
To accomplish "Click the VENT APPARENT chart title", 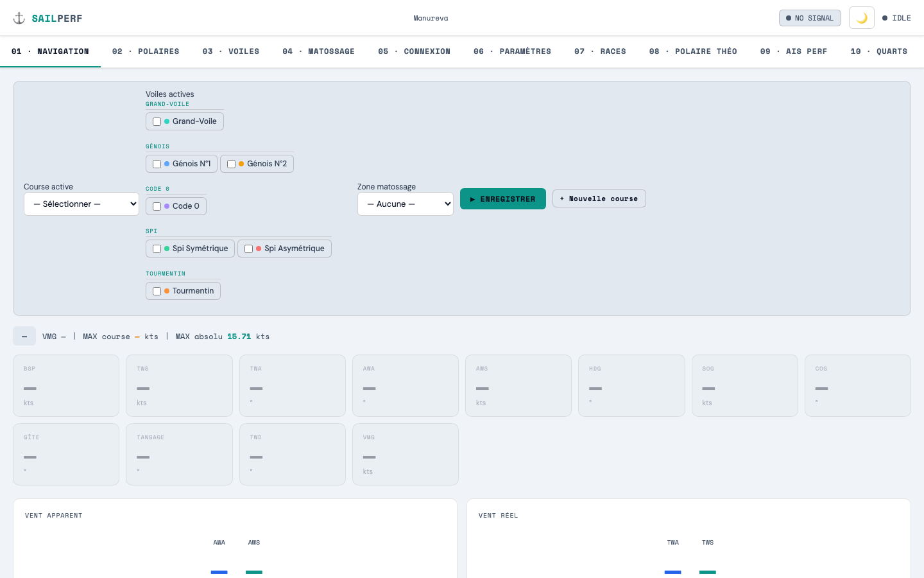I will coord(54,516).
